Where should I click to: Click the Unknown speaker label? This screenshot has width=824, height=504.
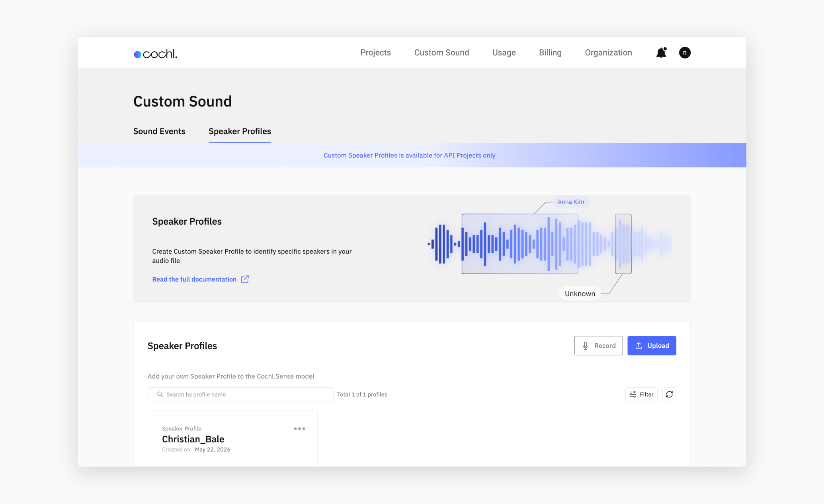pyautogui.click(x=580, y=294)
